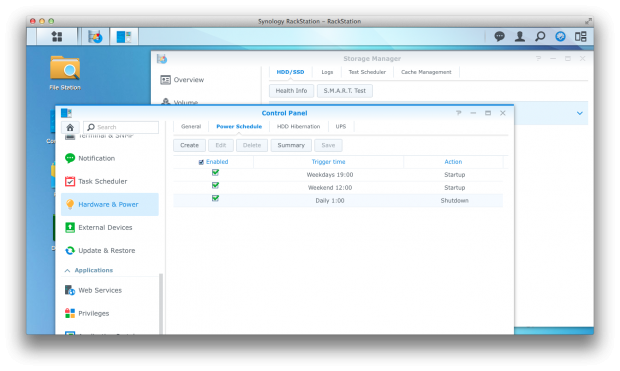Open the notifications speech bubble icon

coord(499,36)
